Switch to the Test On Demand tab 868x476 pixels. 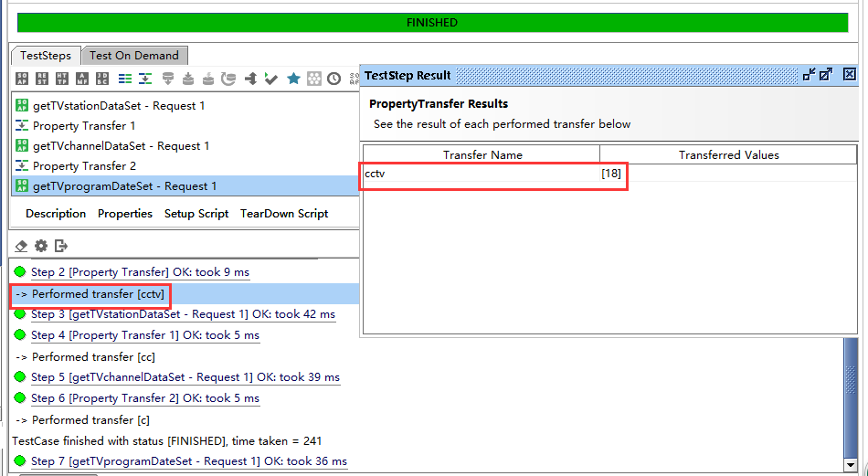[x=134, y=56]
